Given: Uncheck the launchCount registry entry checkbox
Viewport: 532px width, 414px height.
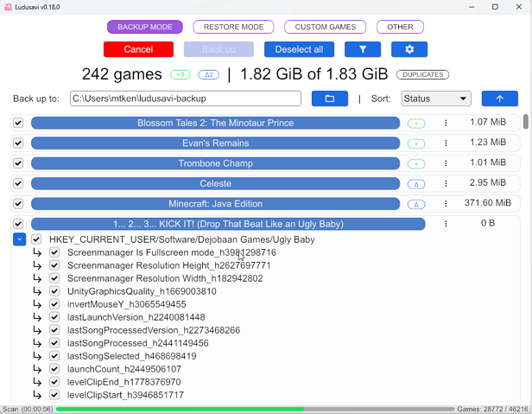Looking at the screenshot, I should [54, 369].
